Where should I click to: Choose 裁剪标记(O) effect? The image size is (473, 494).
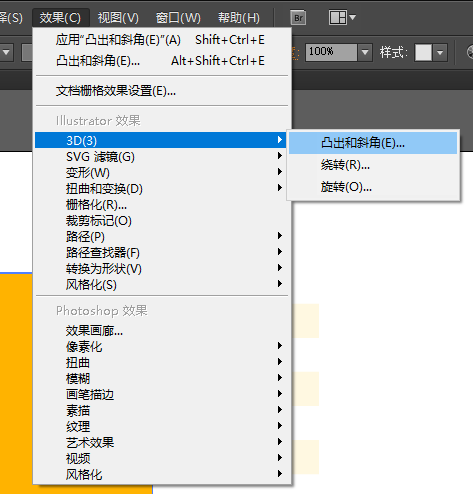(x=162, y=221)
